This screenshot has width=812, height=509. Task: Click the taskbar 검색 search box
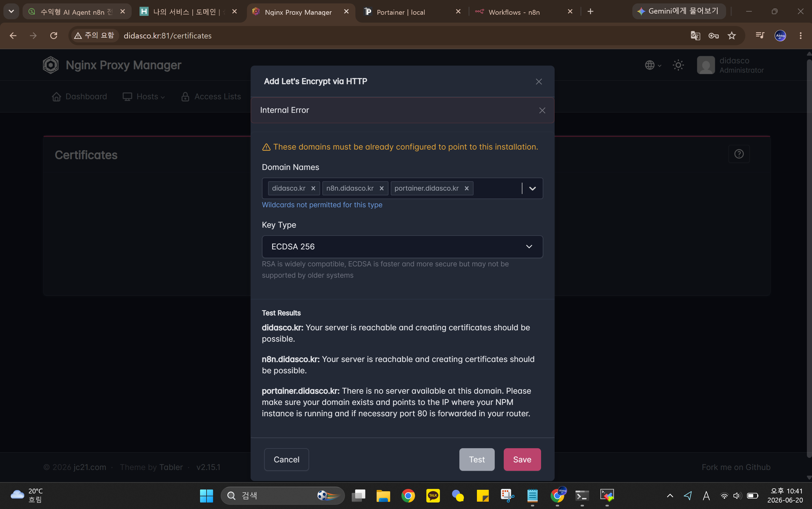283,495
